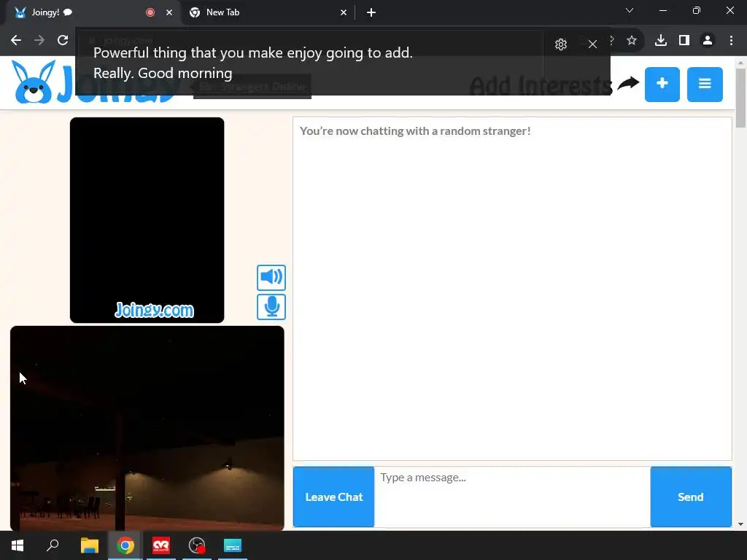This screenshot has height=560, width=747.
Task: Click the Send button
Action: pyautogui.click(x=691, y=497)
